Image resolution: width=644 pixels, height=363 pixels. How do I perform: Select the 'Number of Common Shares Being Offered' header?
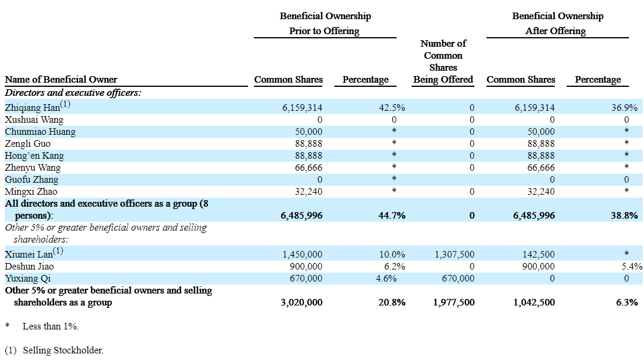click(443, 62)
